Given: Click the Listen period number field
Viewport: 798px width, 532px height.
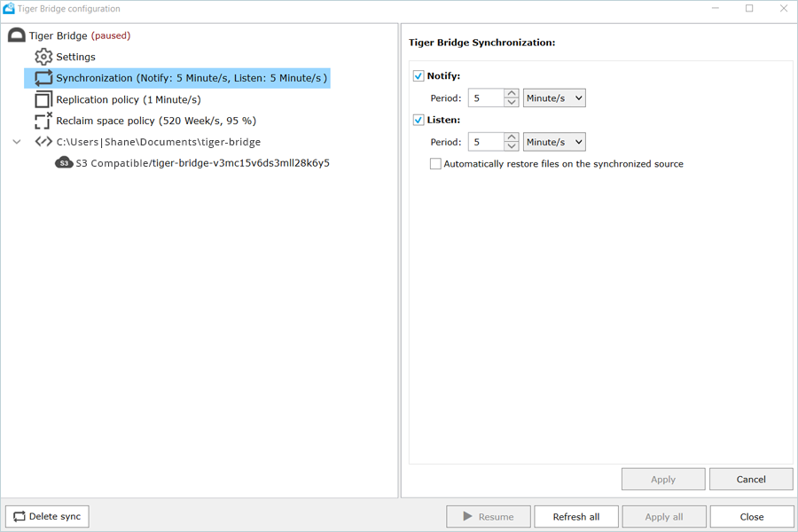Looking at the screenshot, I should tap(485, 142).
